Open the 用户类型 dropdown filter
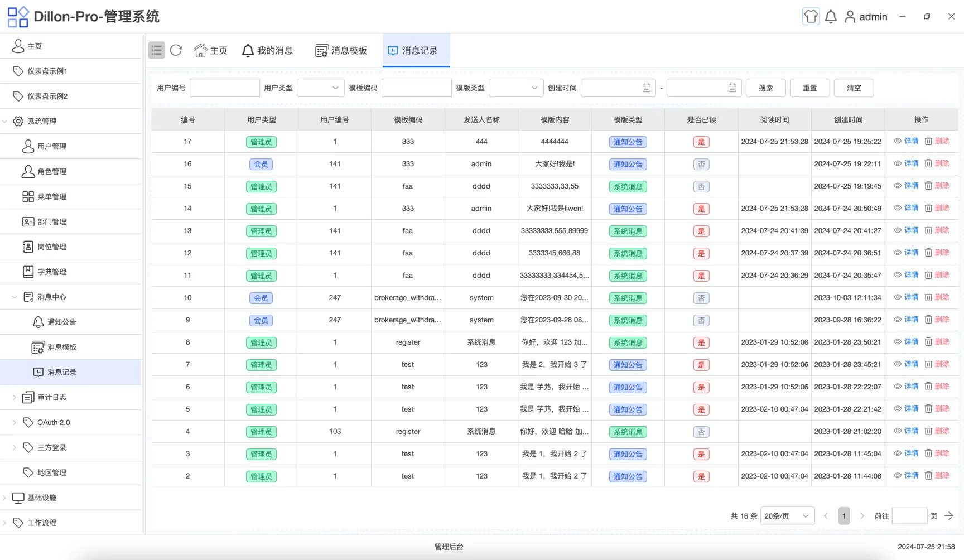 (x=320, y=88)
